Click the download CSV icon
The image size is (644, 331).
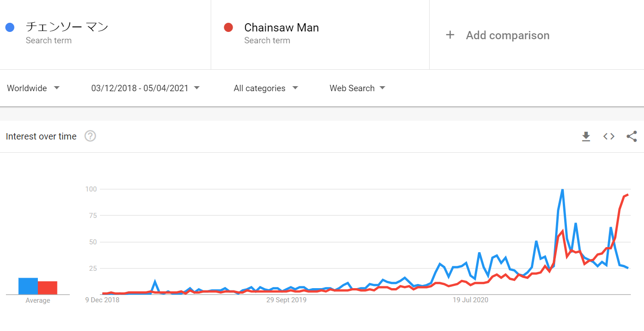(x=586, y=136)
